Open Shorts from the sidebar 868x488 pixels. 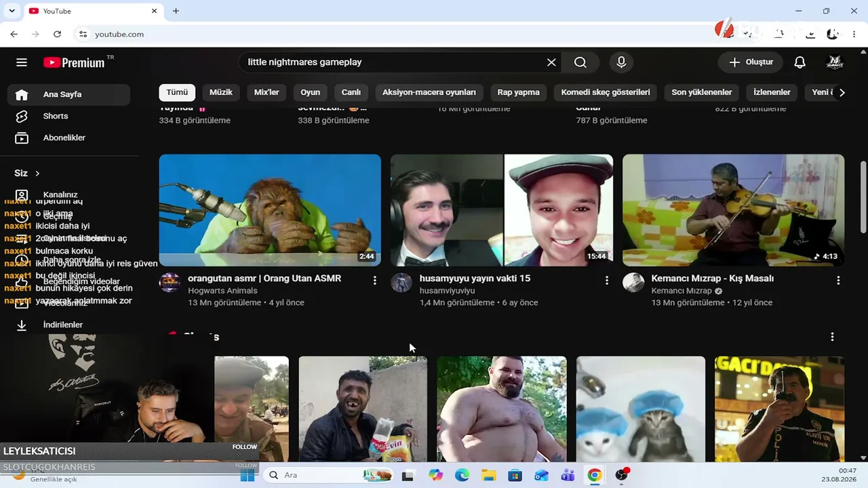click(x=68, y=116)
